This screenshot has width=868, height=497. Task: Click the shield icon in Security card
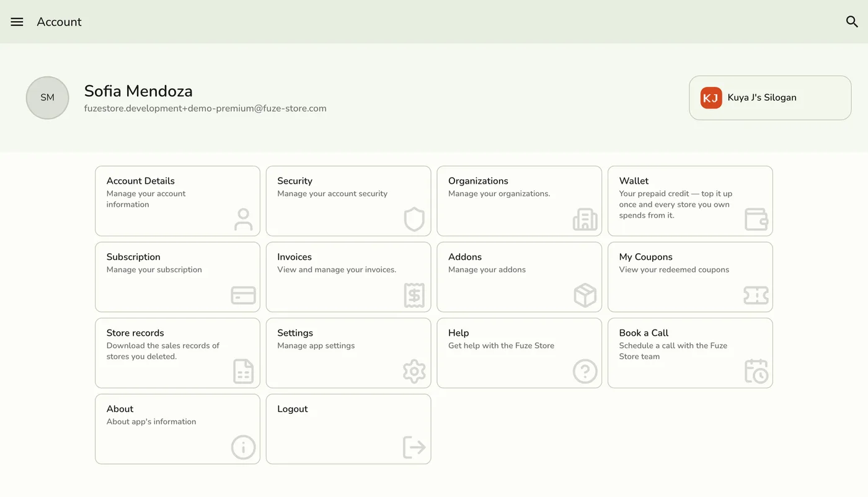tap(414, 220)
